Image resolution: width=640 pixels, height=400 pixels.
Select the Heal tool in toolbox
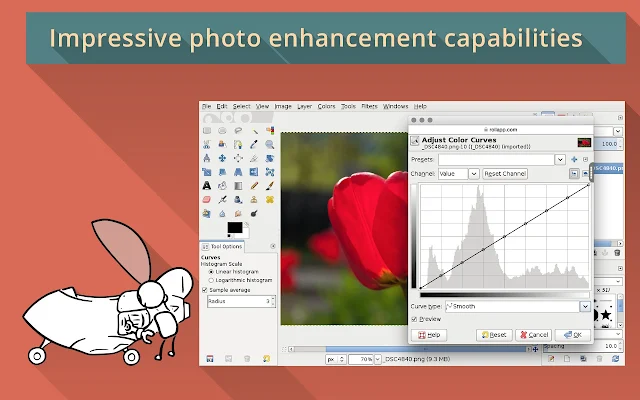269,200
